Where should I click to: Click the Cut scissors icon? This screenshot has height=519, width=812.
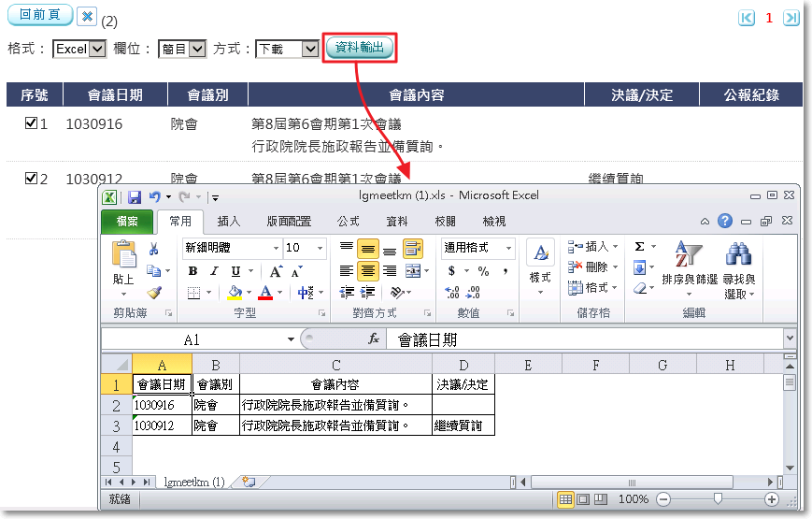153,249
